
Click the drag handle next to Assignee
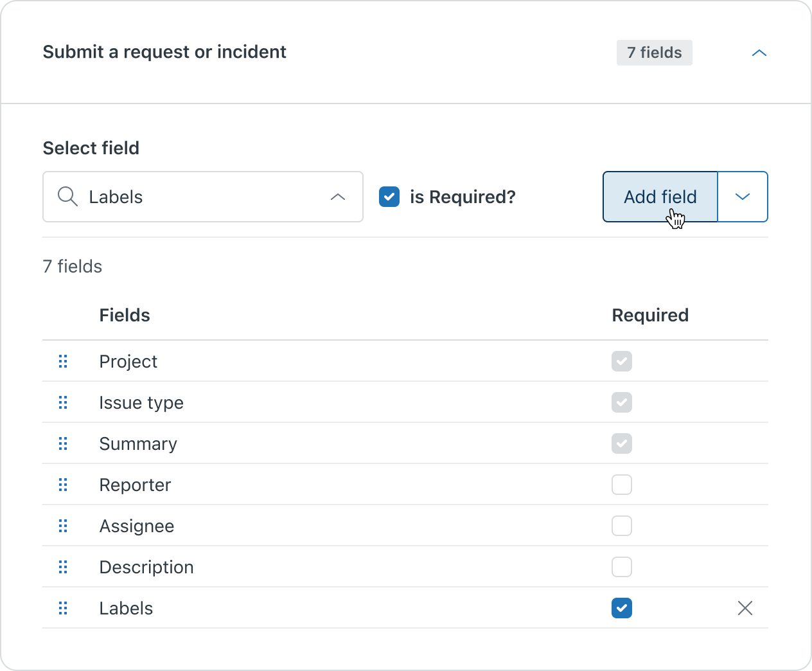[63, 526]
